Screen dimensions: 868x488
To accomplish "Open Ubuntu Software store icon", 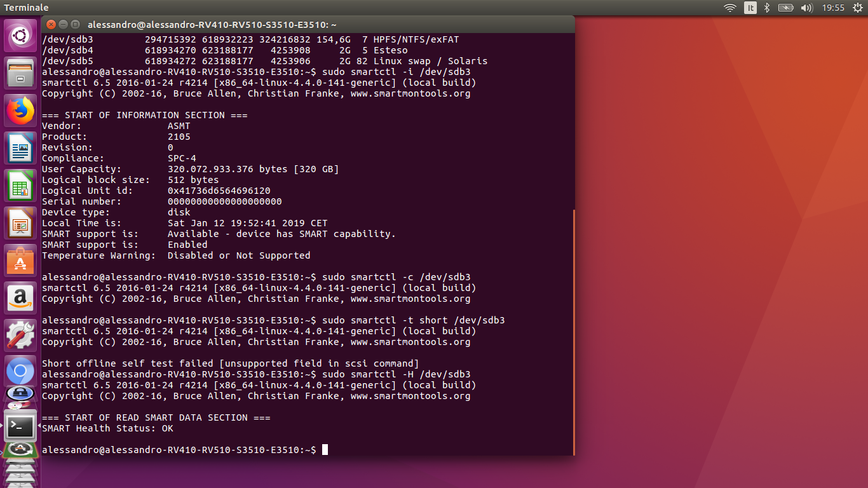I will (20, 261).
